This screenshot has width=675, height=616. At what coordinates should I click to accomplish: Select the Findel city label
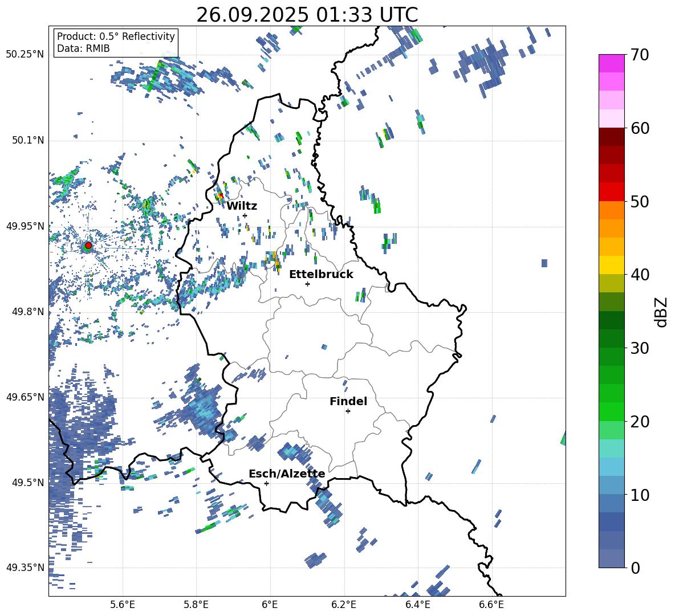(x=348, y=401)
